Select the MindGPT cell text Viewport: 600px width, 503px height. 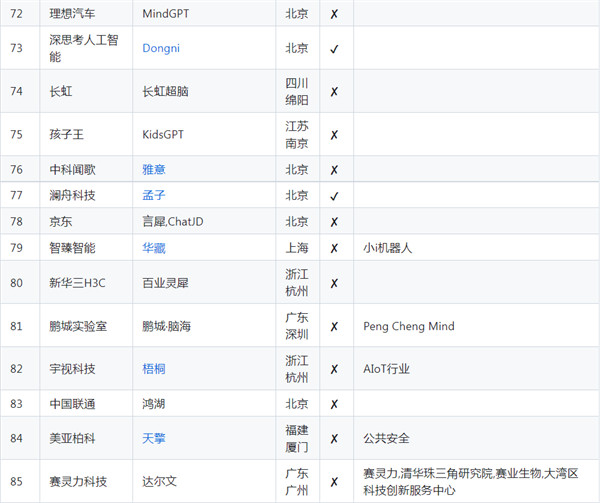coord(166,14)
